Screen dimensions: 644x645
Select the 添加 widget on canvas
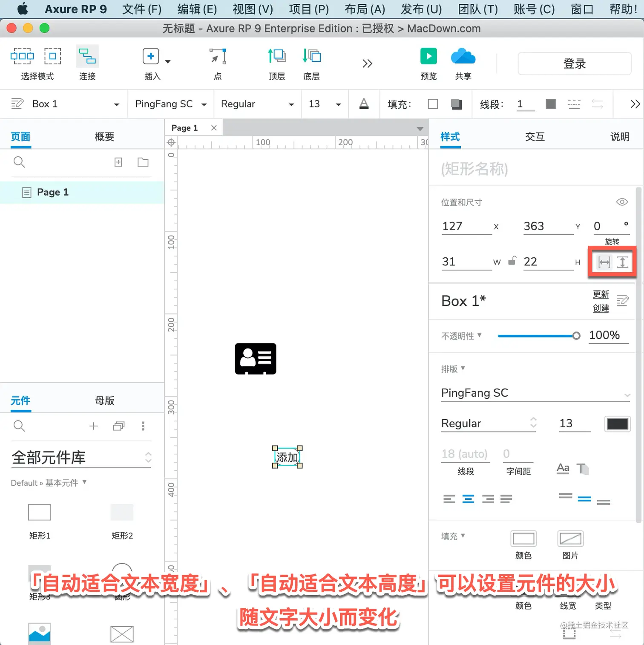[287, 457]
